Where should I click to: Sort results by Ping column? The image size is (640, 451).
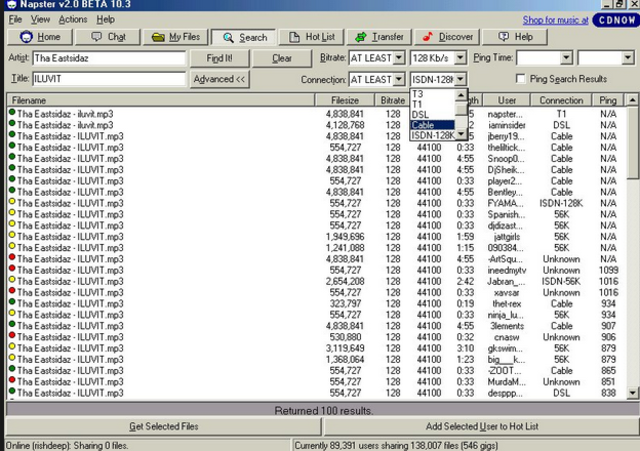(608, 100)
